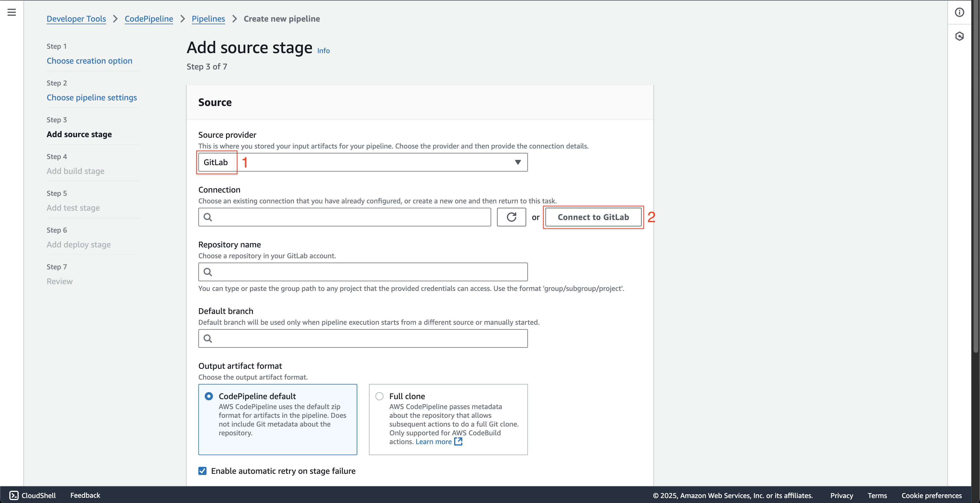Click the Step 1 Choose creation option link
Viewport: 980px width, 503px height.
(89, 60)
